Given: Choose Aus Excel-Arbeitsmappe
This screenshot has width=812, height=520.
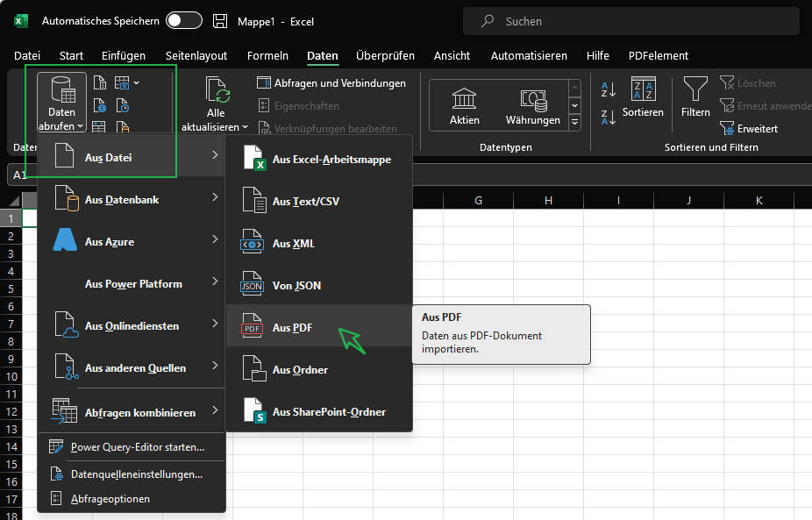Looking at the screenshot, I should point(319,159).
